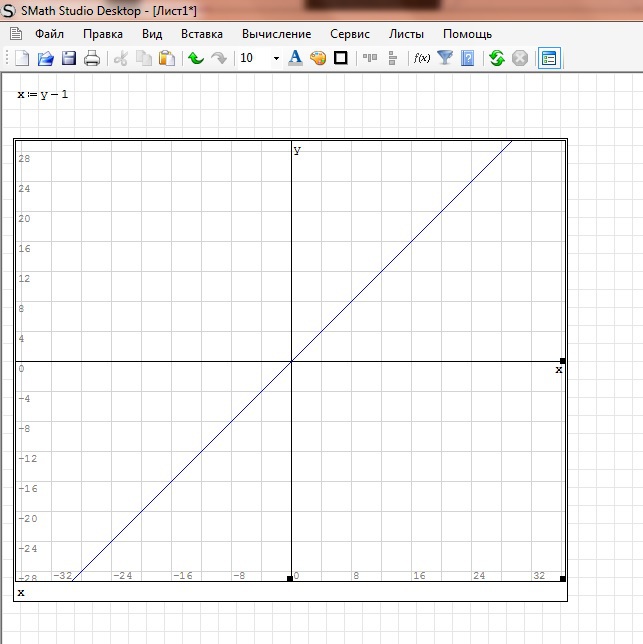643x644 pixels.
Task: Save the worksheet using floppy disk icon
Action: (69, 58)
